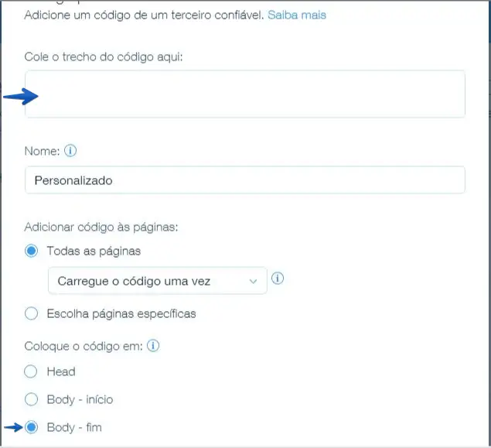Pick the 'Body - início' radio option
491x448 pixels.
click(31, 399)
